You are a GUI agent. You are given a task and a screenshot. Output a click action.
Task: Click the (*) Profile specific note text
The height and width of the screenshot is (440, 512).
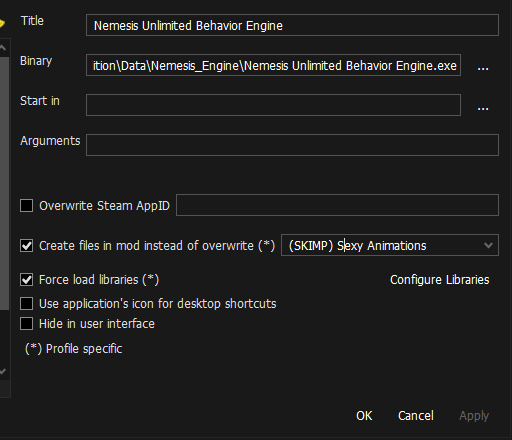pos(74,349)
